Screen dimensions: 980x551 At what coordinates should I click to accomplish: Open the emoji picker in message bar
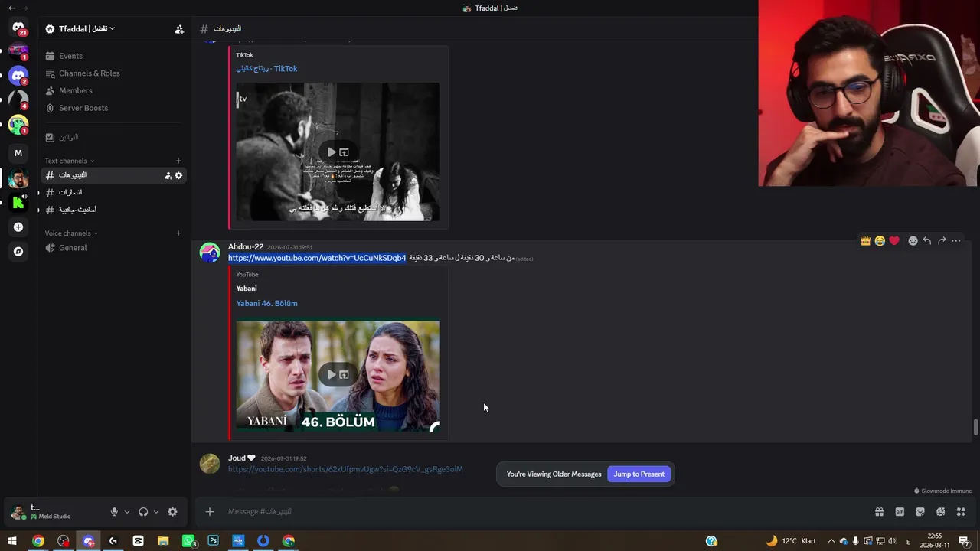[x=941, y=512]
